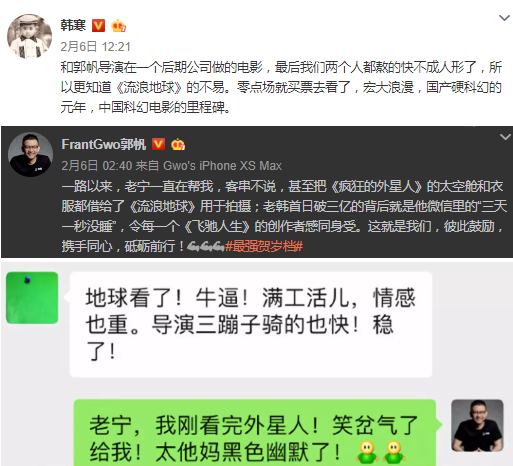513x466 pixels.
Task: Click the sender's avatar in the chat
Action: pos(477,426)
